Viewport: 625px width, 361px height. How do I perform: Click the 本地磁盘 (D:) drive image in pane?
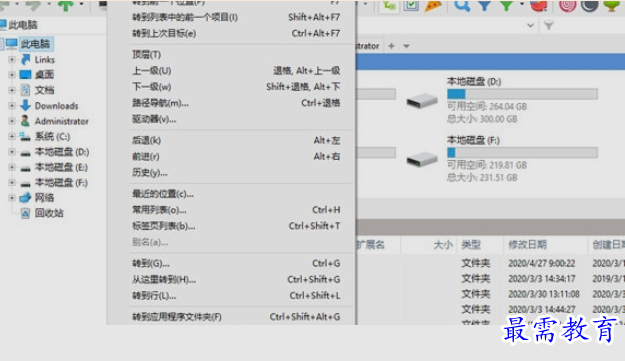click(422, 100)
